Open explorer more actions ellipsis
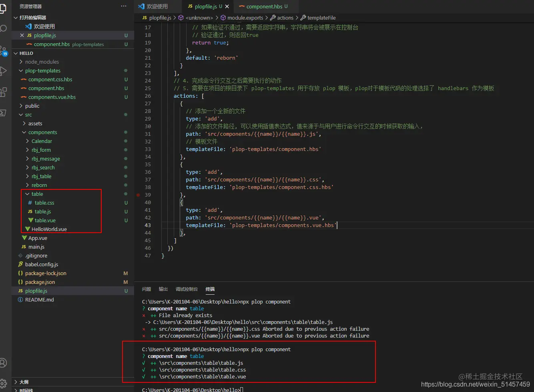This screenshot has height=392, width=534. 124,6
